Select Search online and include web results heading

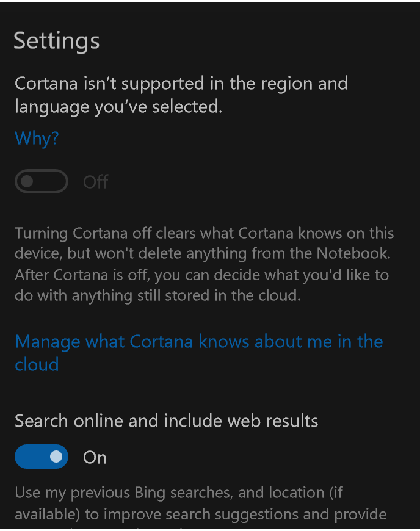(x=166, y=421)
